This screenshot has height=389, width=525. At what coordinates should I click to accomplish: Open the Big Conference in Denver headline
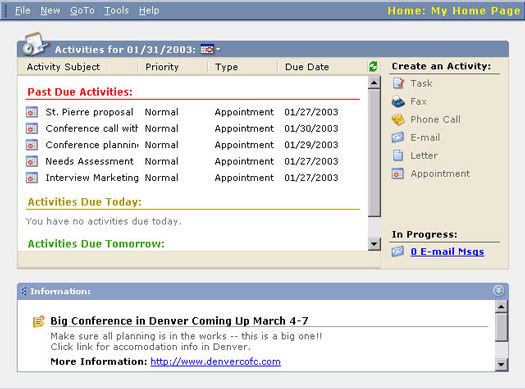tap(179, 321)
